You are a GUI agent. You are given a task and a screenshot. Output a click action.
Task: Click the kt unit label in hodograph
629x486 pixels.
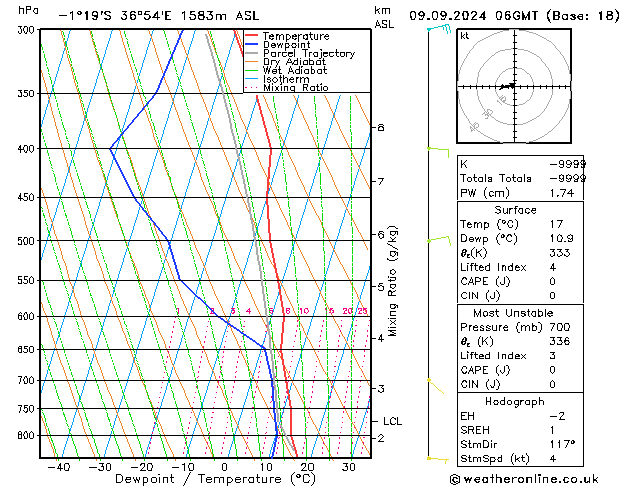[465, 36]
